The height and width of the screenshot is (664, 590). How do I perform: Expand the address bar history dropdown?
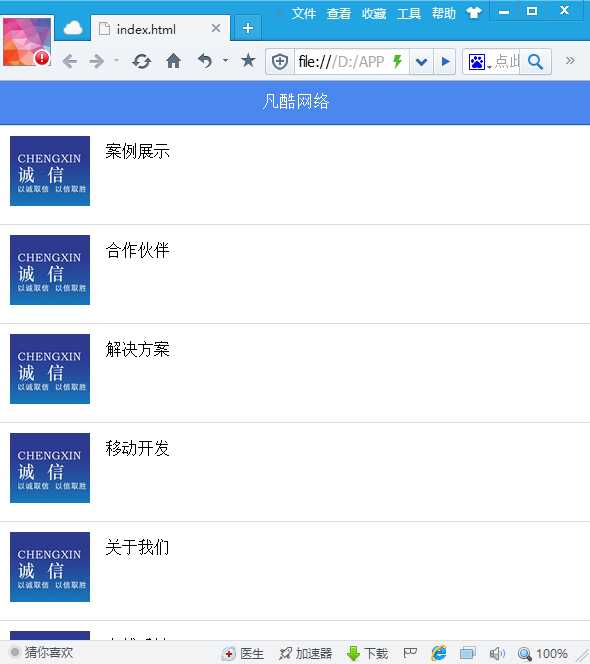point(421,62)
